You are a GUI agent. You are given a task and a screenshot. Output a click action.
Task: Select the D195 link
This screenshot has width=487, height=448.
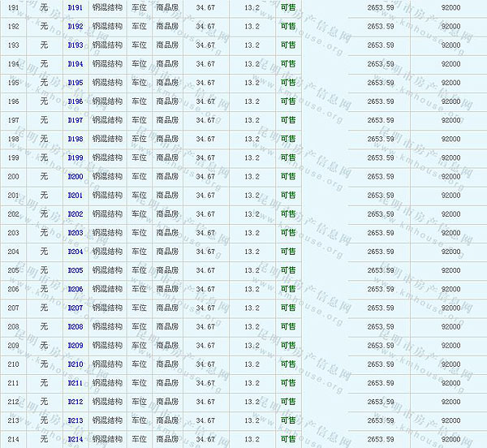75,83
